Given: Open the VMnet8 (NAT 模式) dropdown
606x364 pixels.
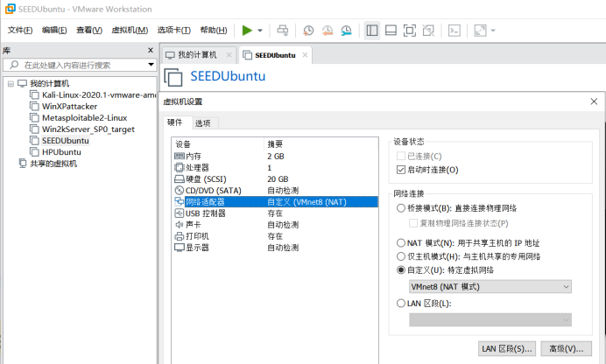Looking at the screenshot, I should click(x=490, y=287).
